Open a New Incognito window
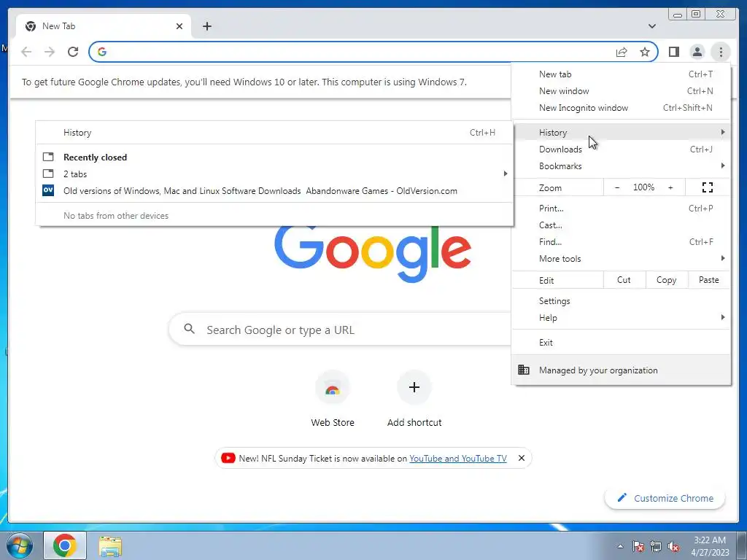This screenshot has height=560, width=747. tap(622, 108)
